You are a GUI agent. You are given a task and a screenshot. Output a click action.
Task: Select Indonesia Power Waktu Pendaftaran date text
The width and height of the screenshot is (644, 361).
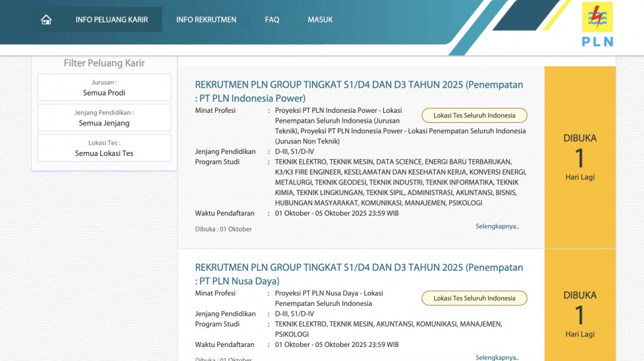337,213
